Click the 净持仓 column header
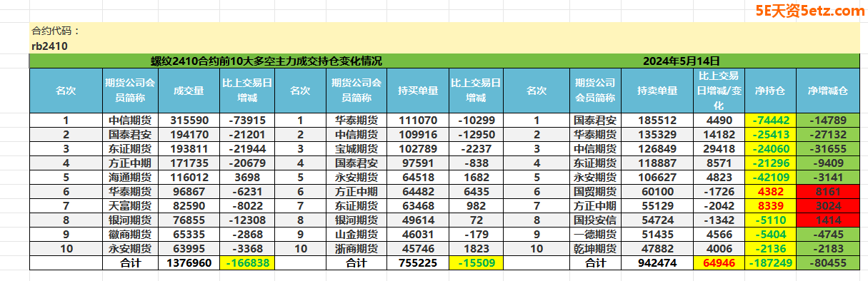 click(770, 91)
